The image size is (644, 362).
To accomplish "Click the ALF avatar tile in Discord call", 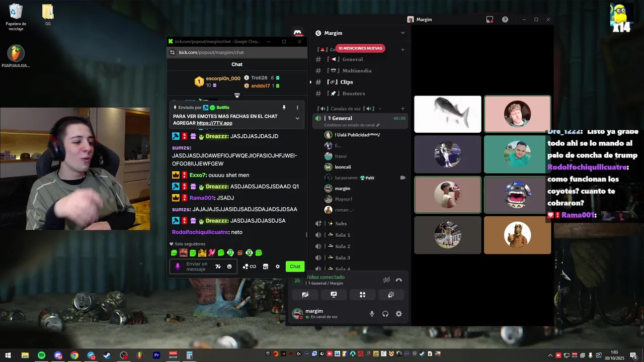I will point(517,235).
